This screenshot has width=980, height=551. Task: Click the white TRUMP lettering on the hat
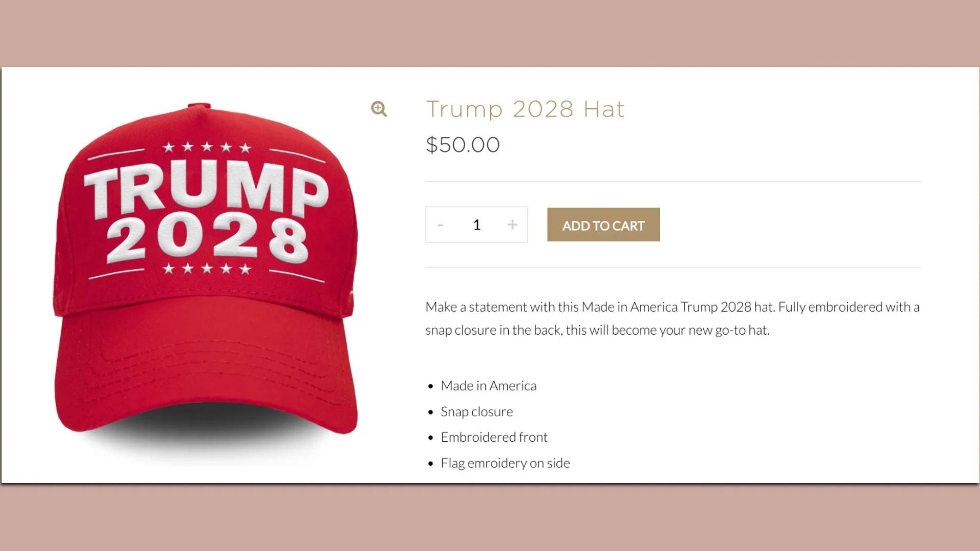pos(207,191)
